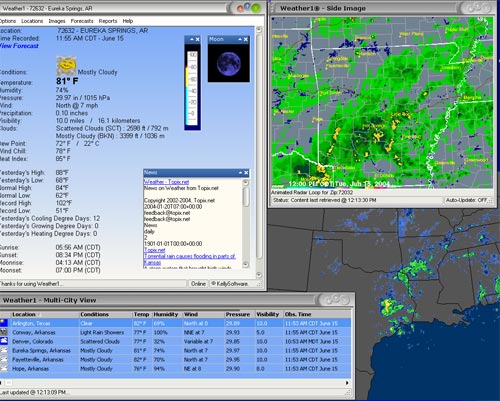
Task: Click the moon phase image
Action: (229, 63)
